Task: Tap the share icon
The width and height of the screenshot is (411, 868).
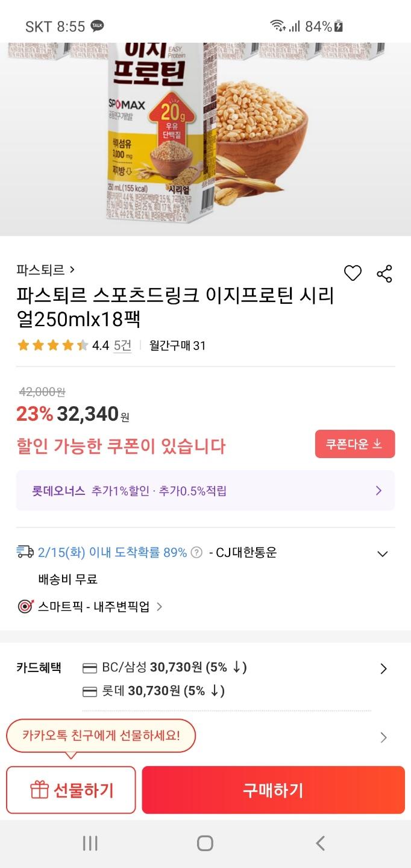Action: [384, 273]
